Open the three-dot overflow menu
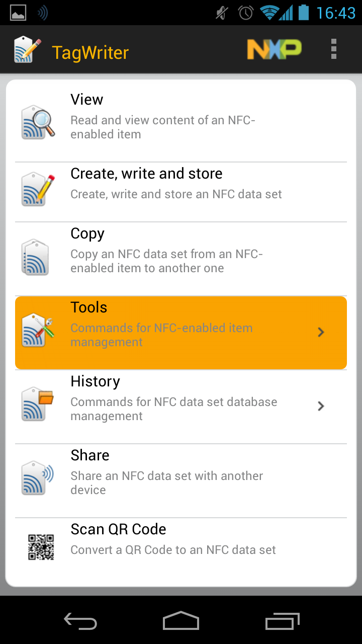The width and height of the screenshot is (362, 644). (334, 49)
